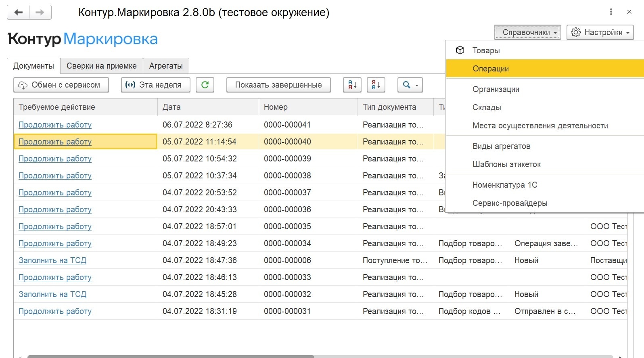
Task: Select date cell 04.07.2022 18:57:01
Action: (208, 226)
